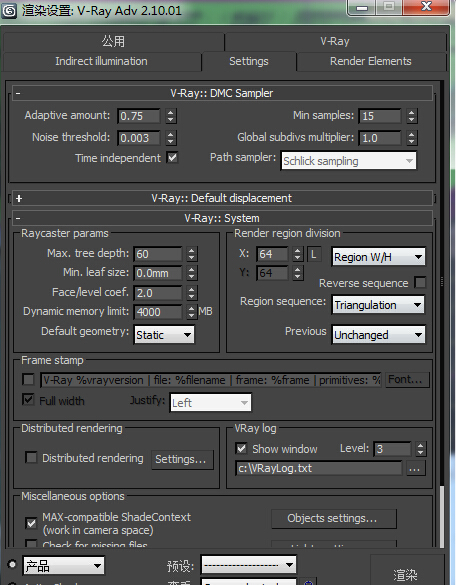Viewport: 456px width, 585px height.
Task: Click Face/level coef. spinner
Action: 191,293
